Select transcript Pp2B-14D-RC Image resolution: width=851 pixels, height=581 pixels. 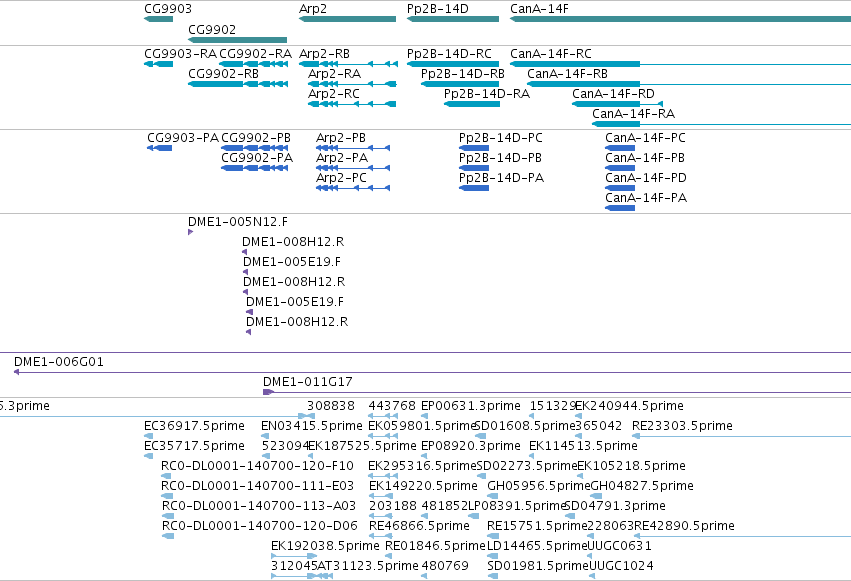tap(453, 64)
